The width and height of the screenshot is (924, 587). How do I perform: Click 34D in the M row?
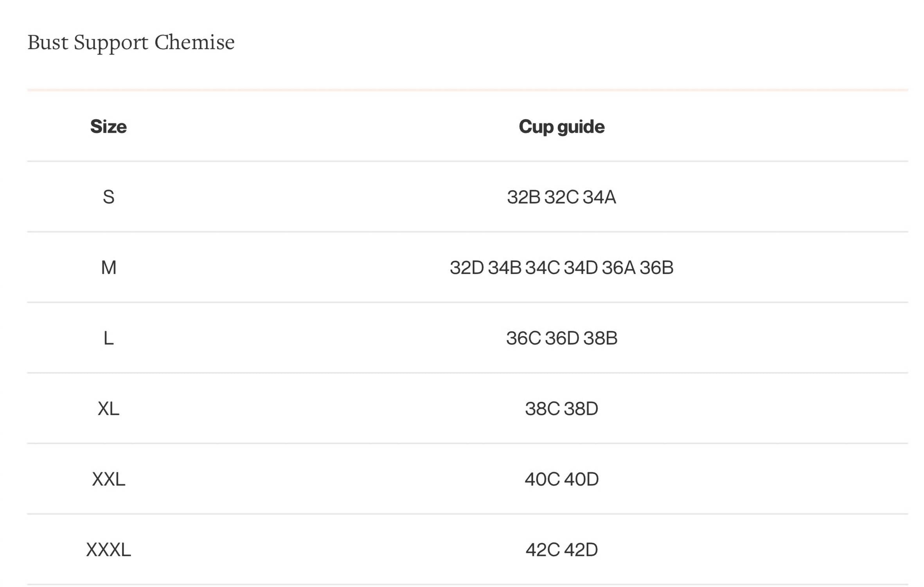coord(581,268)
